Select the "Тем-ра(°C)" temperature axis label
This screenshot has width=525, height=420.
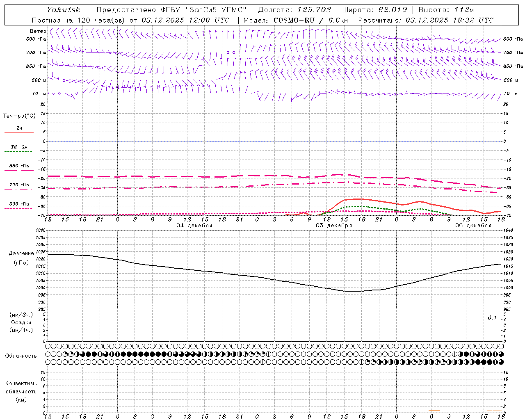coord(19,116)
